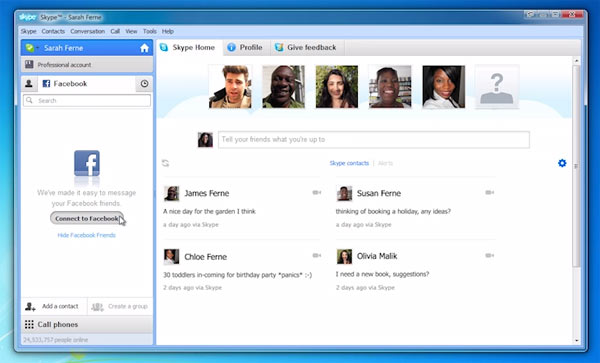Screen dimensions: 600x363
Task: Open the View menu
Action: pos(131,31)
